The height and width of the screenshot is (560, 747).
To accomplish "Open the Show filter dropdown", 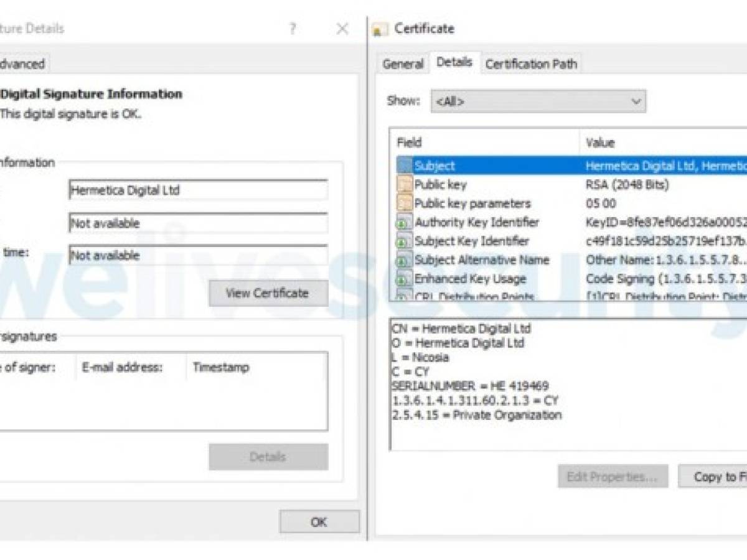I will point(538,101).
